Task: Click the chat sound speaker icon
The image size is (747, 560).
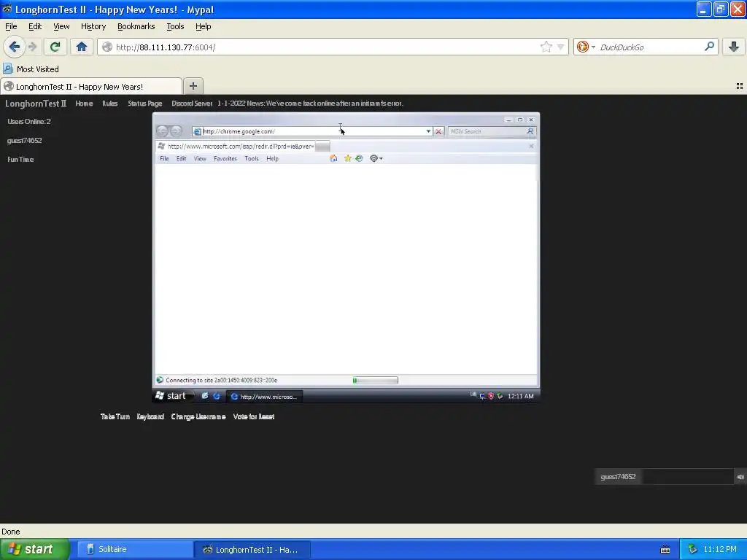Action: pyautogui.click(x=740, y=477)
